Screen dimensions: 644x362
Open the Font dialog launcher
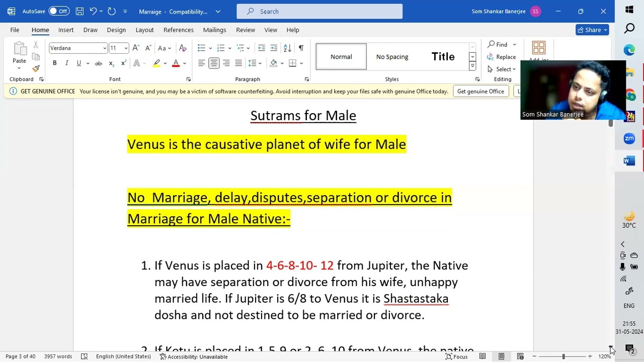click(188, 79)
